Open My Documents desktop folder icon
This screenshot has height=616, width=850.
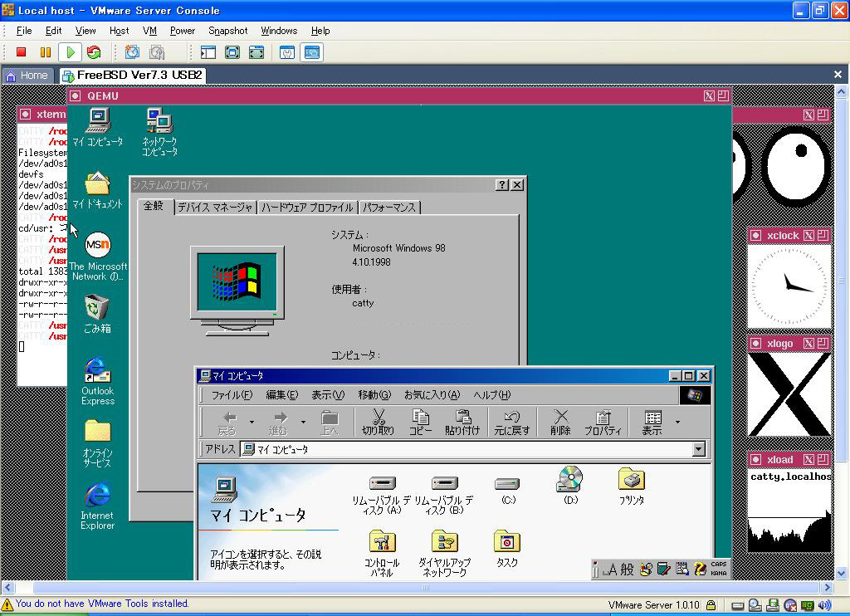coord(98,190)
